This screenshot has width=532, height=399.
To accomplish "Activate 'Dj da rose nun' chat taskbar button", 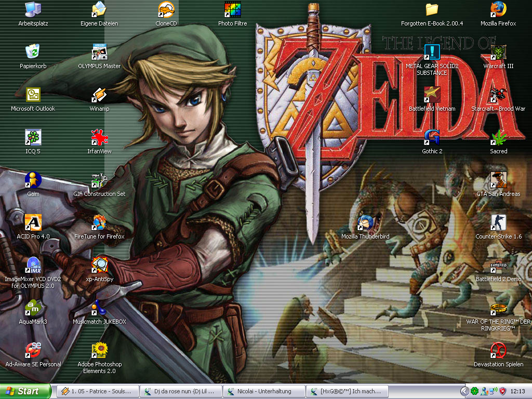I will click(x=181, y=391).
